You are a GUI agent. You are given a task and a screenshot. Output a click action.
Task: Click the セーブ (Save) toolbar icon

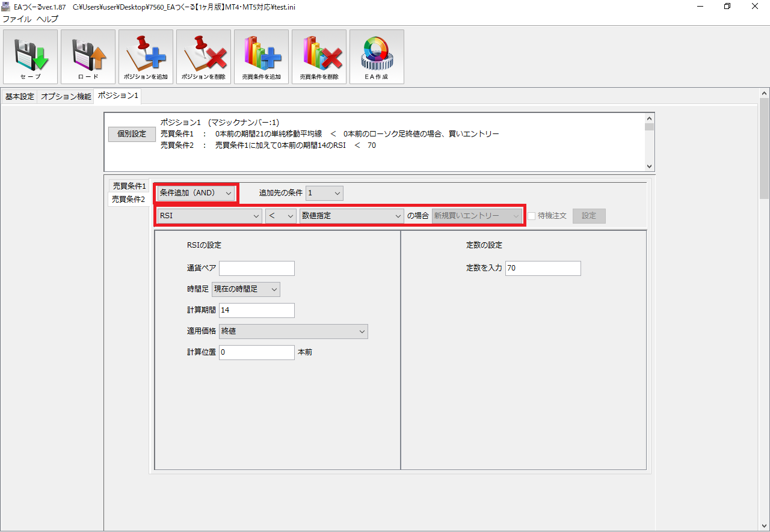click(30, 57)
